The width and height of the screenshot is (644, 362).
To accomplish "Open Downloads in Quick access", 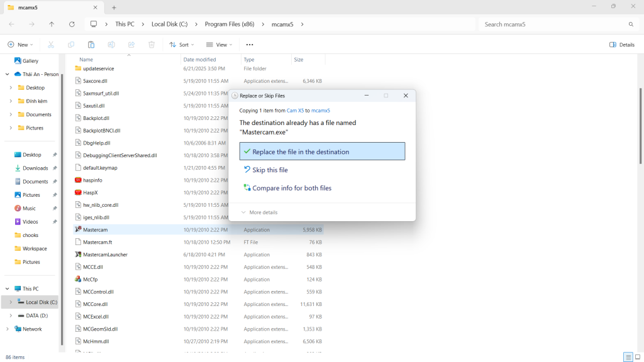I will coord(35,168).
